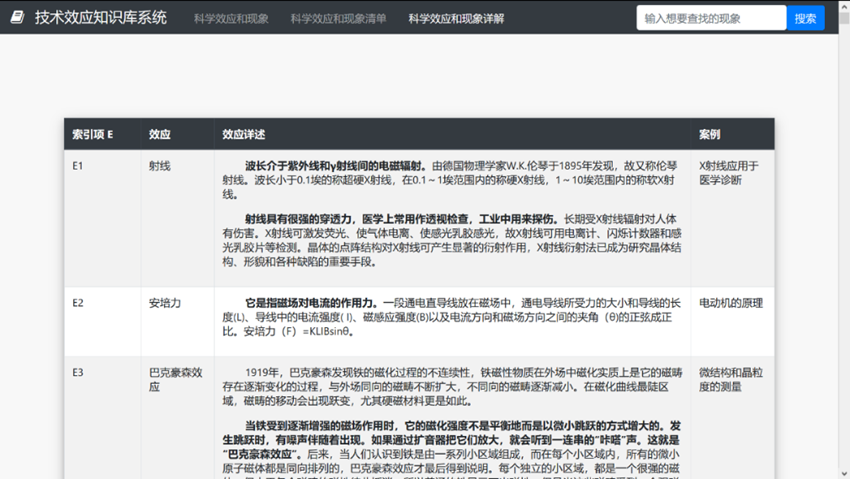Click paragraph starting 1919年，巴克豪森发现

pyautogui.click(x=452, y=387)
